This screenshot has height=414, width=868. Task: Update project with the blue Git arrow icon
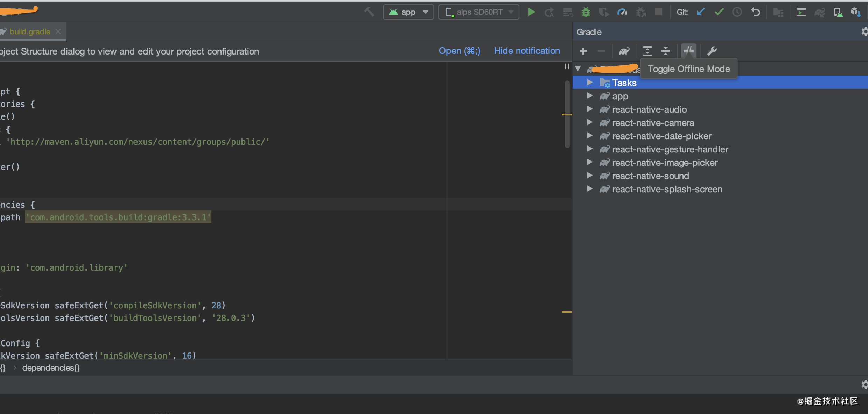point(700,12)
